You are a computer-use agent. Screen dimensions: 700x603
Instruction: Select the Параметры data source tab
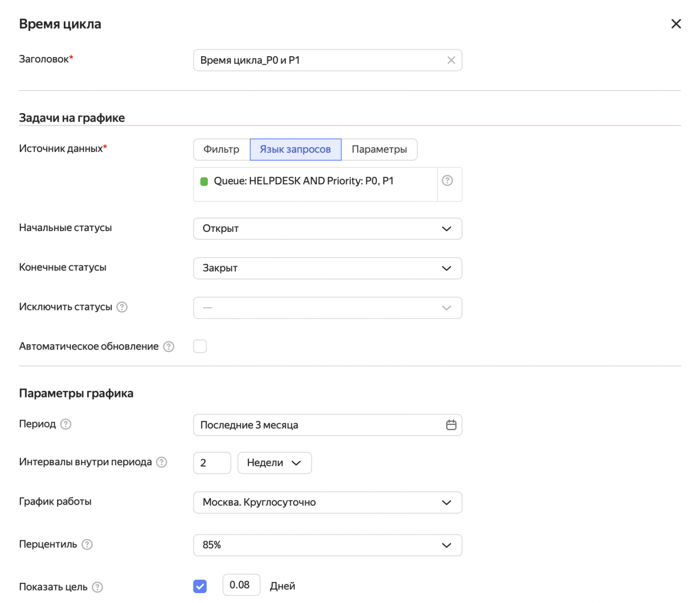pos(379,149)
